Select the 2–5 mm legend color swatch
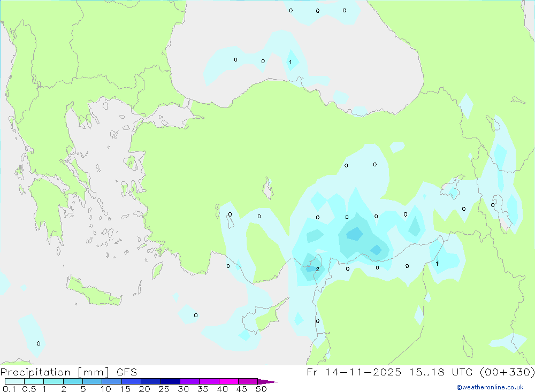Screen dimensions: 535x392 tap(73, 381)
